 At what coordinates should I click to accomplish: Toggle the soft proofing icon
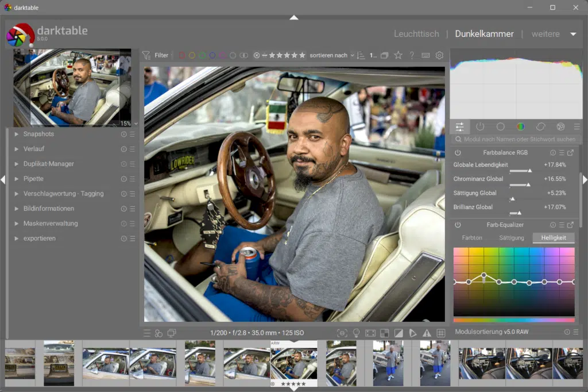(x=399, y=333)
